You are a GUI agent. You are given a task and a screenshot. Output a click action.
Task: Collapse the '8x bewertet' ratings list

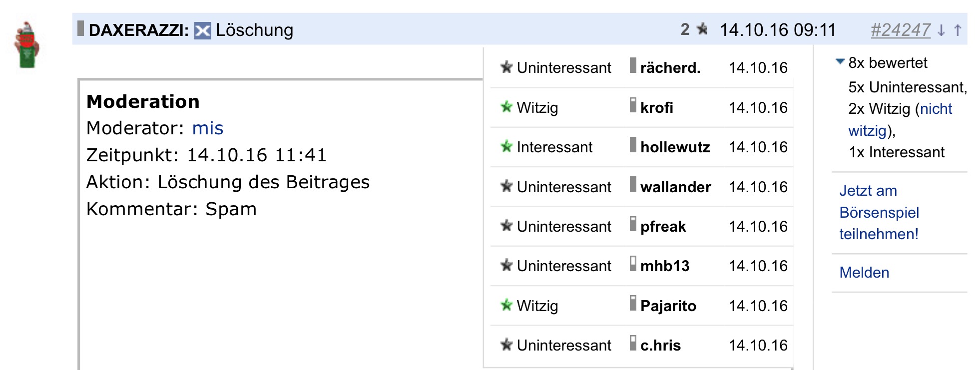click(840, 62)
